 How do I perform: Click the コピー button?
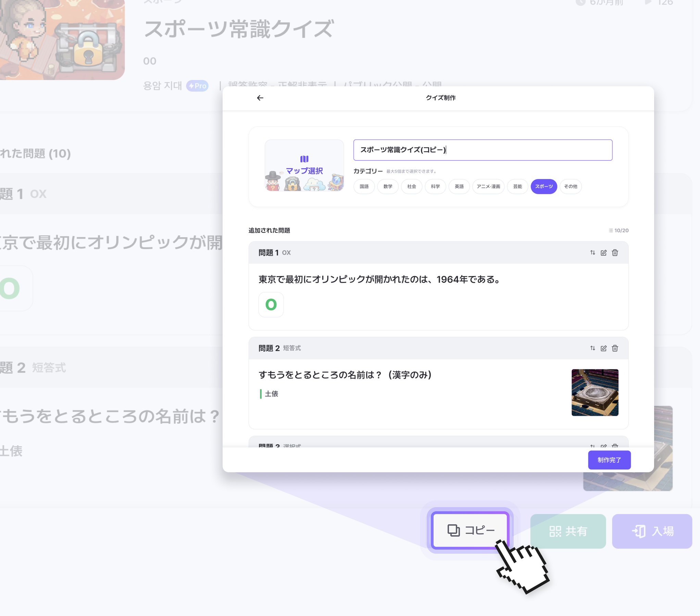click(470, 530)
